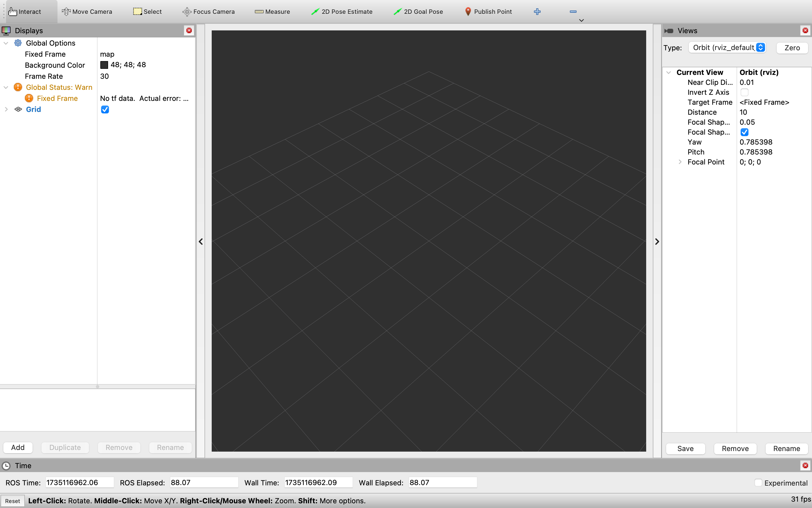Click the Wall Time field
This screenshot has width=812, height=508.
(318, 483)
